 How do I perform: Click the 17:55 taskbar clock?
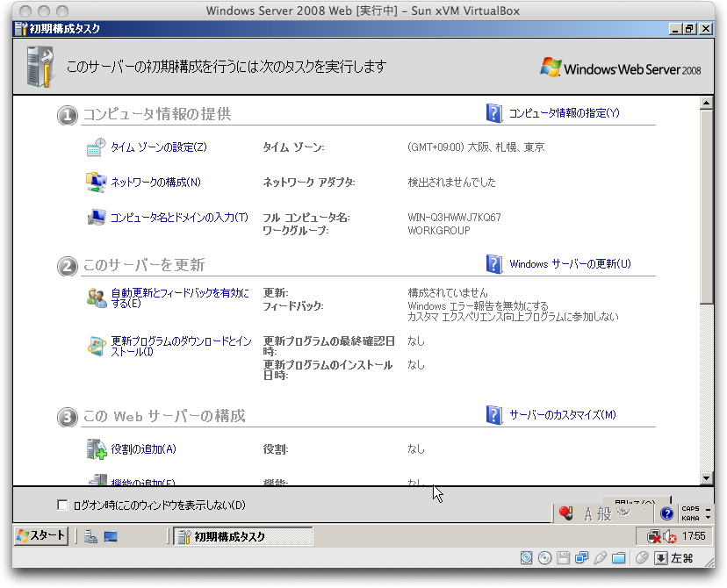coord(694,536)
